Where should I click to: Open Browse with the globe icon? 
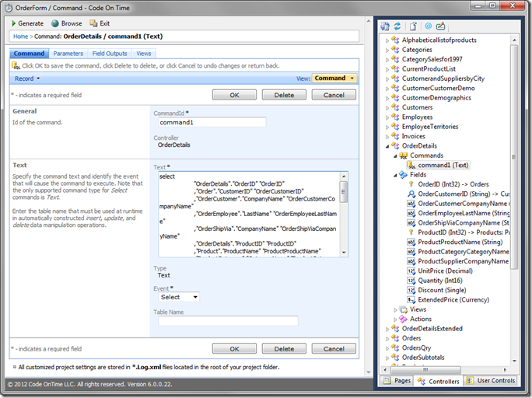coord(55,23)
